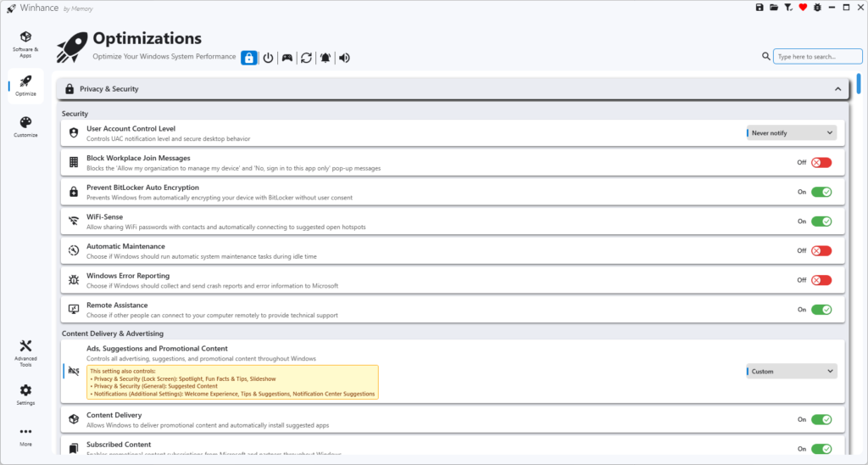Click the Block Workplace Join building icon

[x=74, y=162]
